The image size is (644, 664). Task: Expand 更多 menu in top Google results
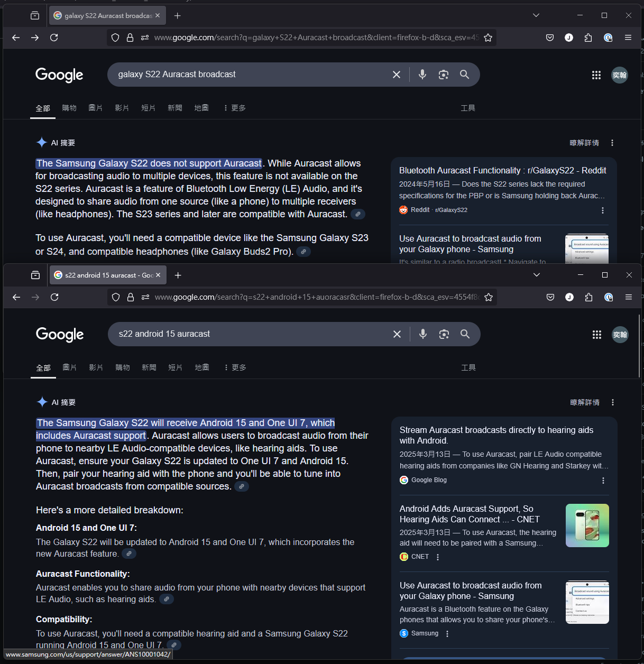coord(235,108)
